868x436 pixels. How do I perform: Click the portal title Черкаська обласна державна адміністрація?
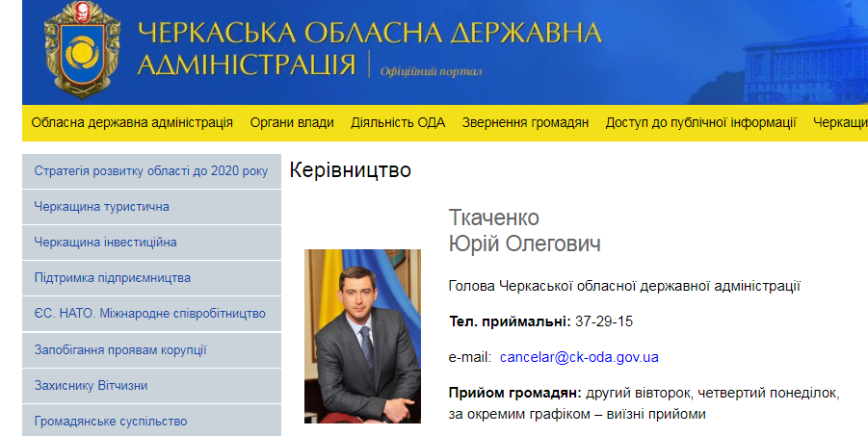click(369, 48)
